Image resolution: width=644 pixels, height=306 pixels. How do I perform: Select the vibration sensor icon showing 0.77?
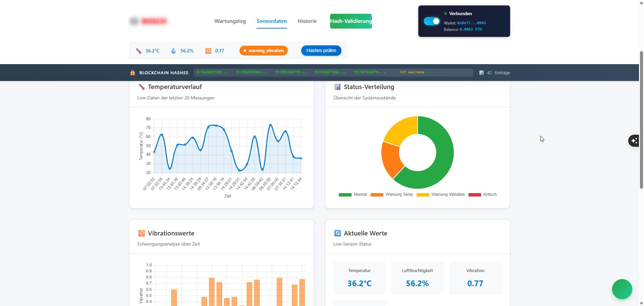click(x=208, y=51)
